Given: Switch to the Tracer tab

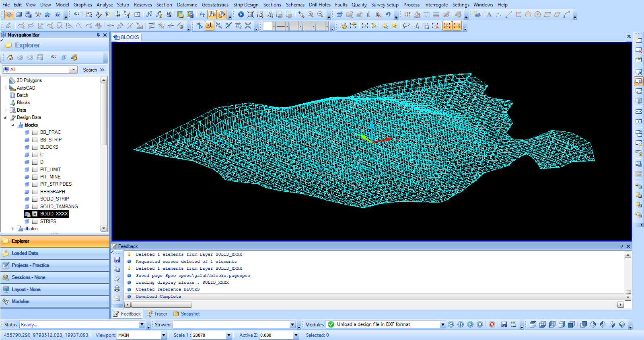Looking at the screenshot, I should [157, 314].
